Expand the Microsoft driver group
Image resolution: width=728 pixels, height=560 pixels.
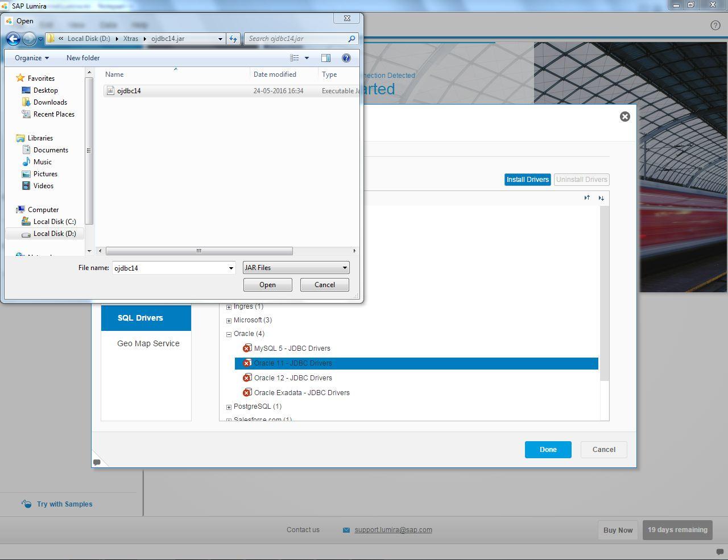229,321
